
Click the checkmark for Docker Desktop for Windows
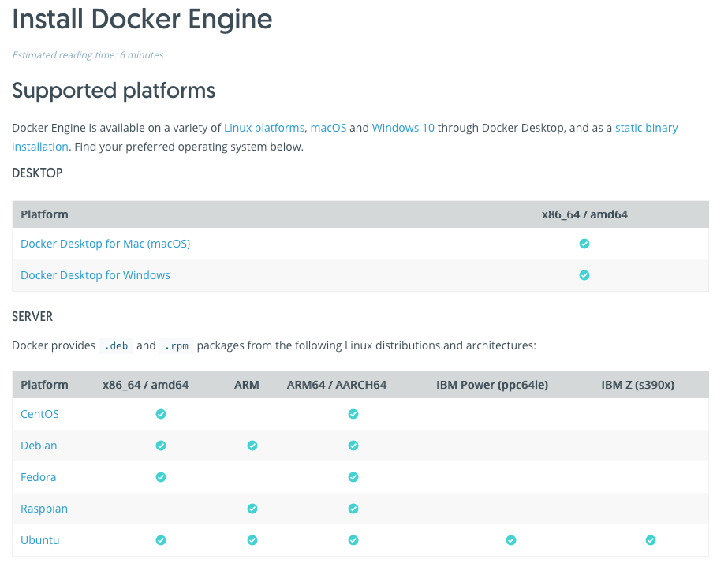584,275
